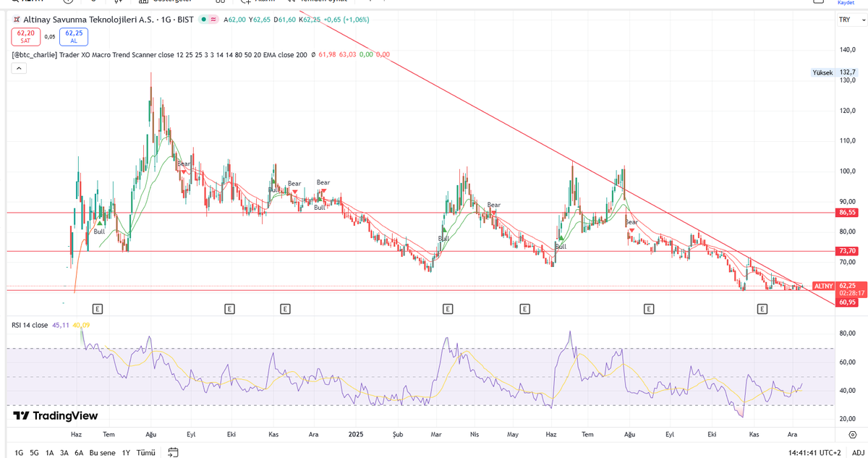Select the 5G time range
The height and width of the screenshot is (458, 868).
(x=34, y=452)
